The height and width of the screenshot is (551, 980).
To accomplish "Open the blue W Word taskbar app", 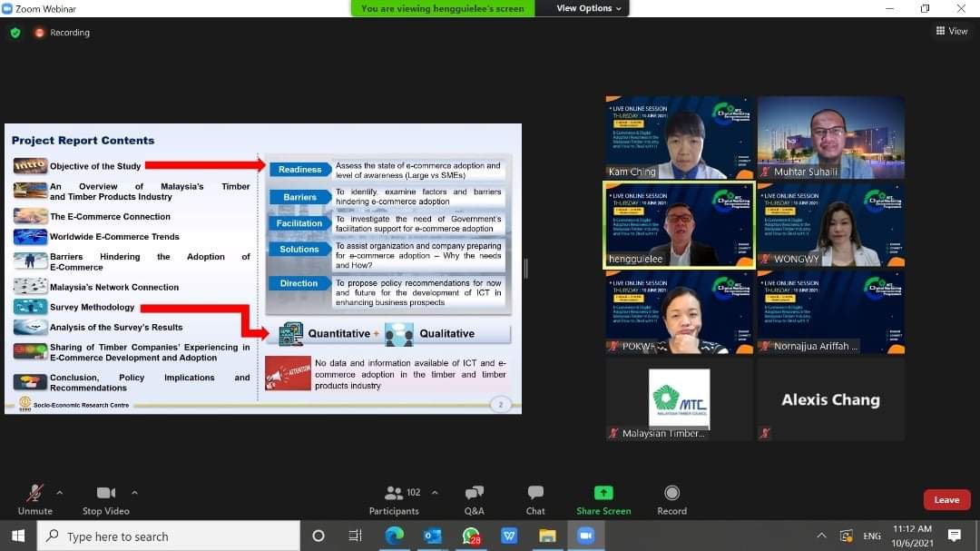I will coord(509,536).
